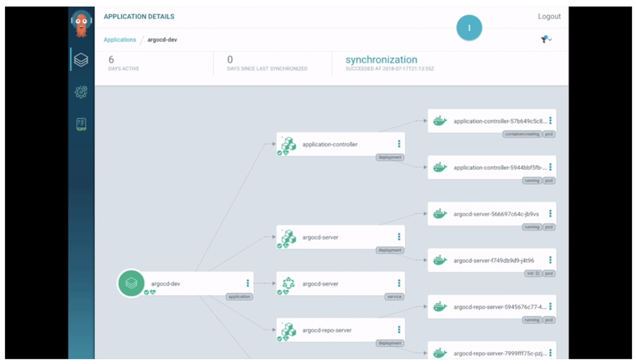Click the deployment tag under application-controller

click(x=390, y=157)
